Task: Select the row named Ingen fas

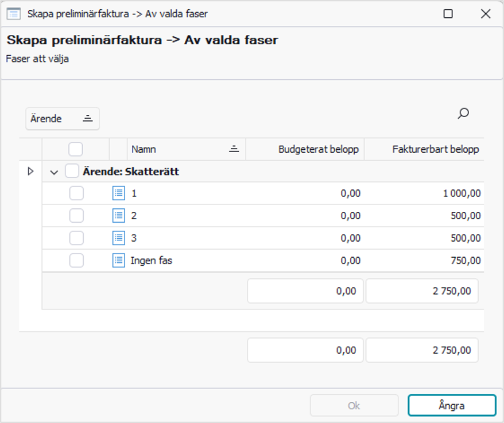Action: pyautogui.click(x=263, y=261)
